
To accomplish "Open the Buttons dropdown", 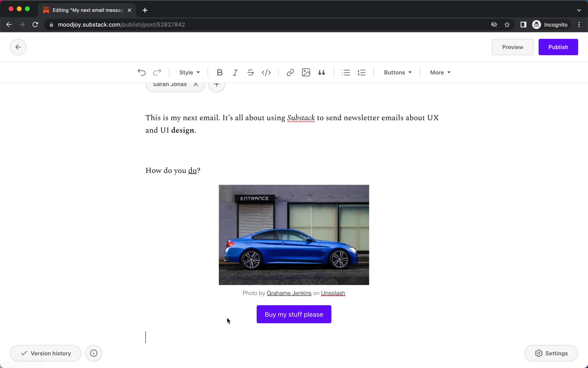I will pyautogui.click(x=398, y=72).
